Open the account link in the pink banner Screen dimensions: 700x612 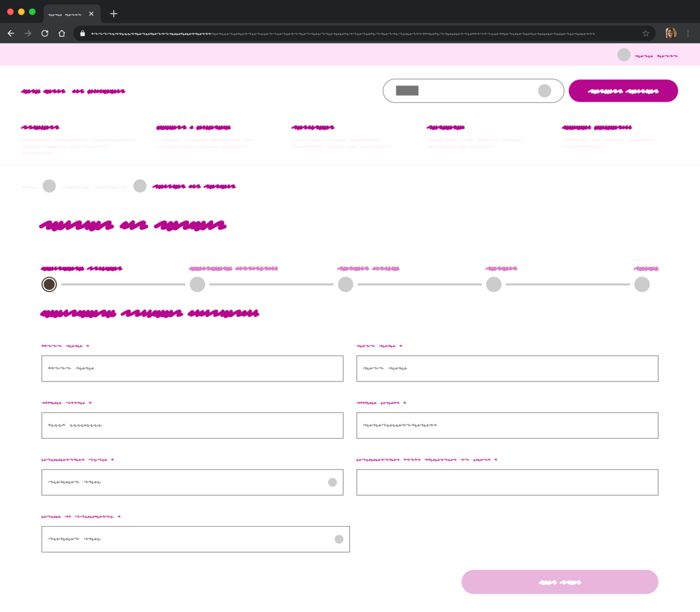[x=656, y=56]
